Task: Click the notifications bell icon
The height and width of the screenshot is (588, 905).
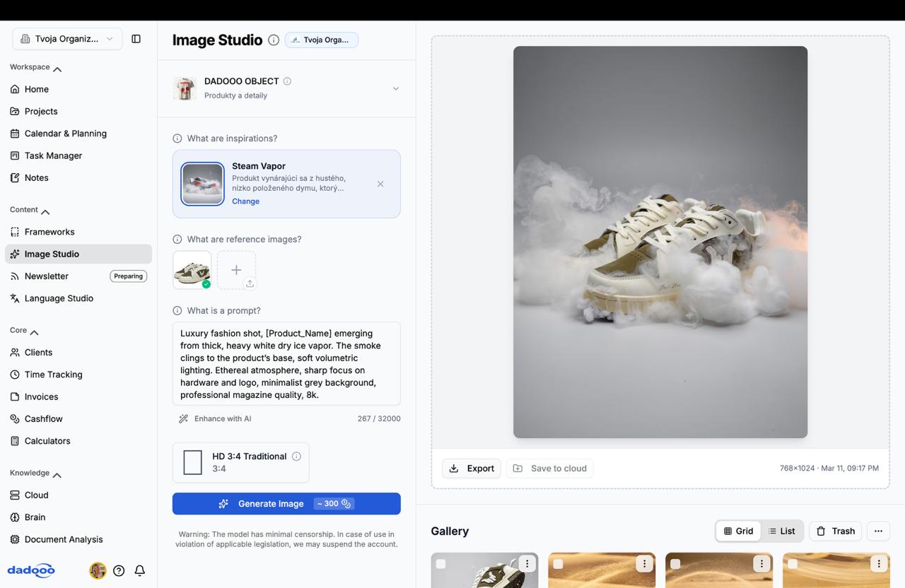Action: [x=140, y=570]
